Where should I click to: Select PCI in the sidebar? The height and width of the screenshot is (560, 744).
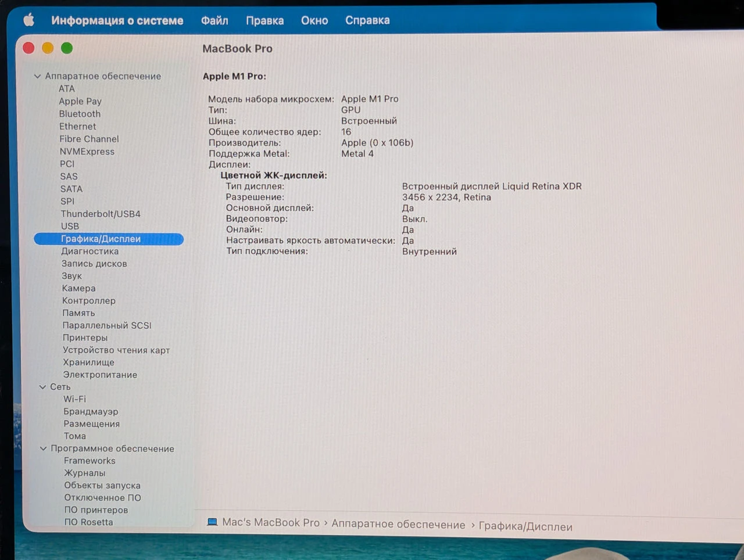coord(67,164)
